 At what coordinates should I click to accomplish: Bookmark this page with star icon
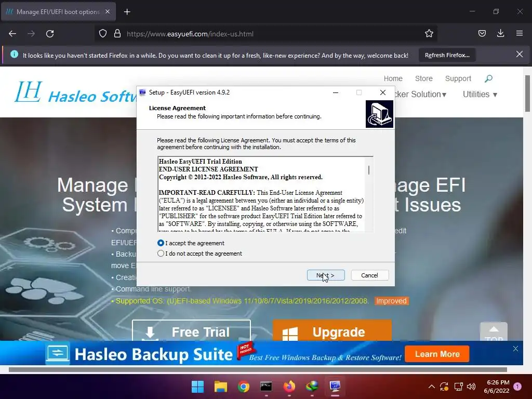(x=429, y=34)
